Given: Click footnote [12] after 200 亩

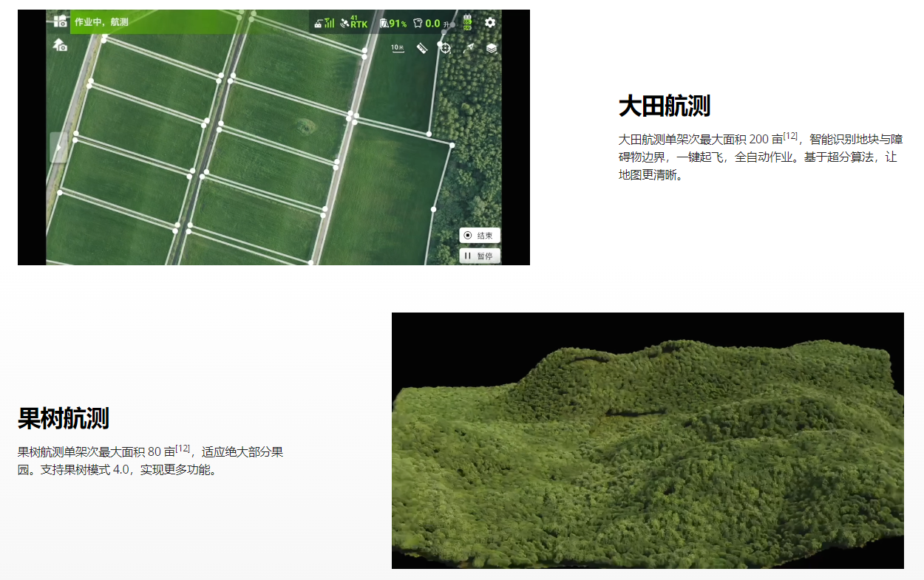Looking at the screenshot, I should (791, 136).
